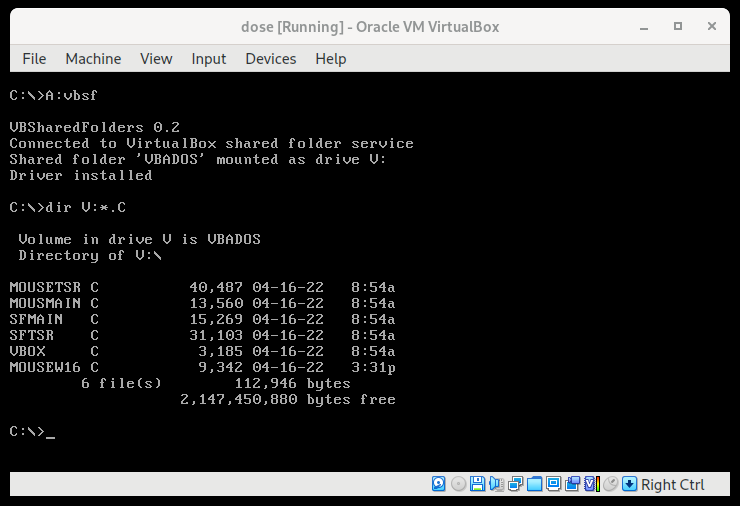Expand the Input menu
The width and height of the screenshot is (740, 506).
click(209, 59)
